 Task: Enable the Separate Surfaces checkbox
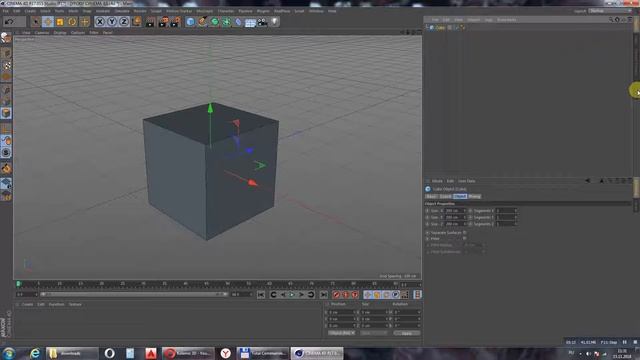point(464,232)
